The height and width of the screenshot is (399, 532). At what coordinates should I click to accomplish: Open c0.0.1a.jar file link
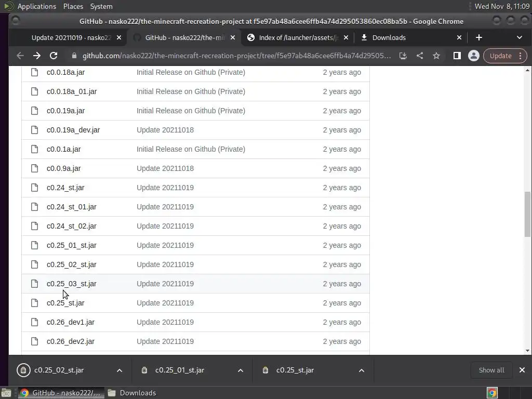click(x=64, y=149)
